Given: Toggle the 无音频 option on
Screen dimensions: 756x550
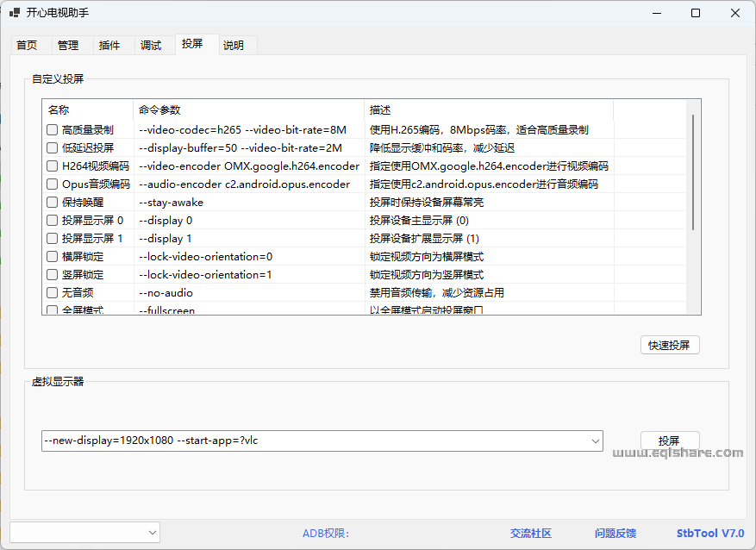Looking at the screenshot, I should [x=52, y=292].
